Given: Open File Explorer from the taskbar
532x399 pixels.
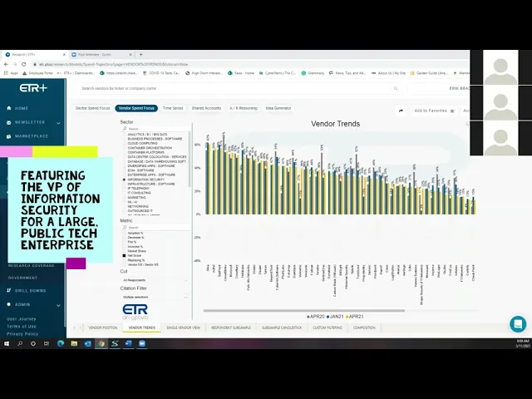Looking at the screenshot, I should pyautogui.click(x=74, y=343).
